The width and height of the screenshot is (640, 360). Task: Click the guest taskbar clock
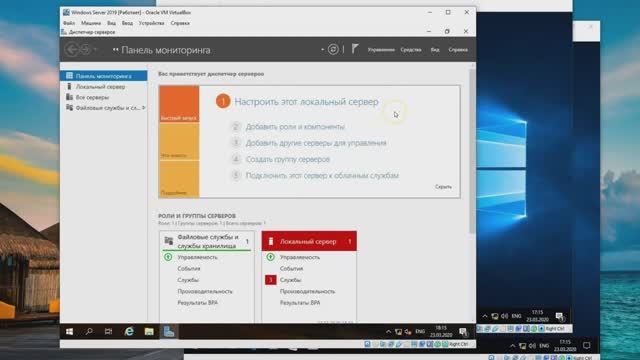click(441, 331)
